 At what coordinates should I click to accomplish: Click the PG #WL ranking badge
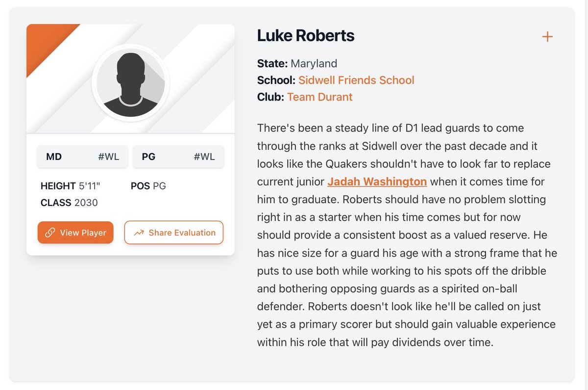178,157
